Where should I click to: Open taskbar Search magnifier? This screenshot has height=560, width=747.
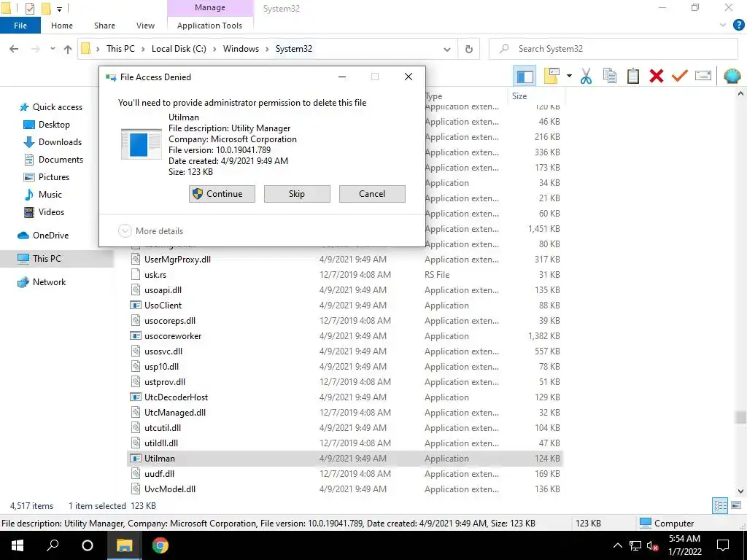point(53,545)
